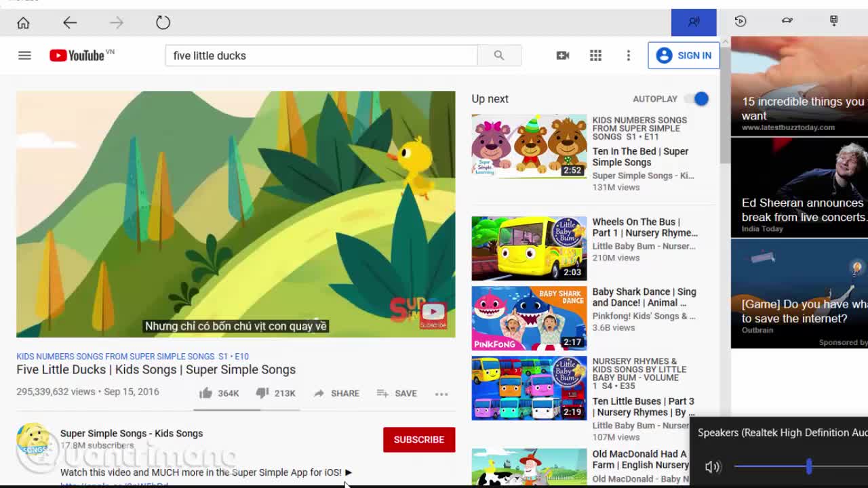This screenshot has height=488, width=868.
Task: Click the create video camera icon
Action: tap(563, 56)
